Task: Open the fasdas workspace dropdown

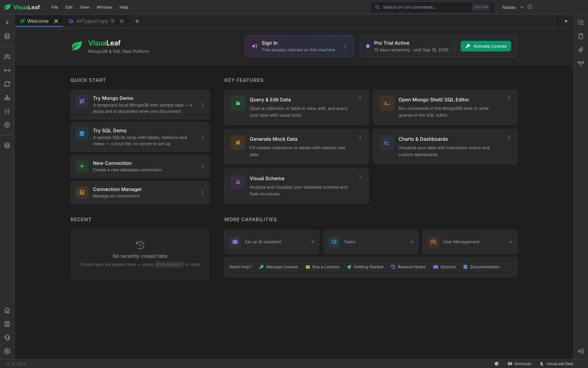Action: coord(513,7)
